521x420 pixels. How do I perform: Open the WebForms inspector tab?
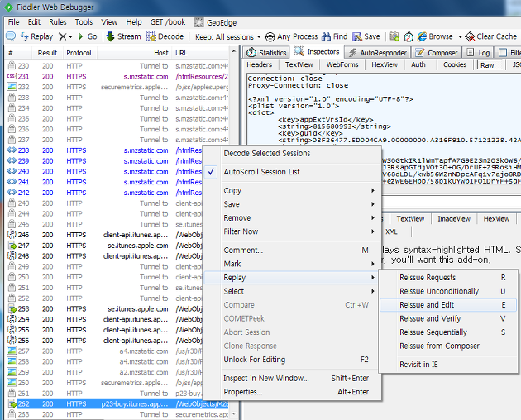point(342,64)
